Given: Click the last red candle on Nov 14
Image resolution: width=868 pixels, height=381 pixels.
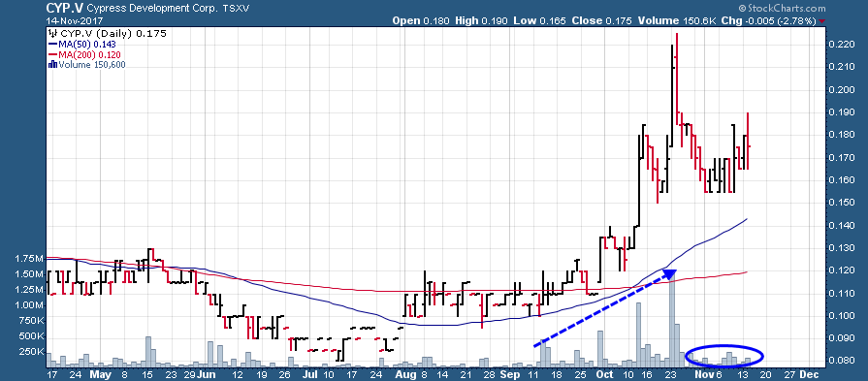Looking at the screenshot, I should click(748, 141).
